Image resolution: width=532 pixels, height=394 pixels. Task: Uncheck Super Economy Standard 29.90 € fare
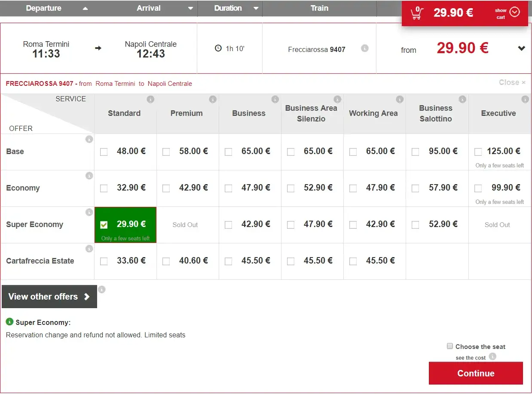pyautogui.click(x=104, y=224)
